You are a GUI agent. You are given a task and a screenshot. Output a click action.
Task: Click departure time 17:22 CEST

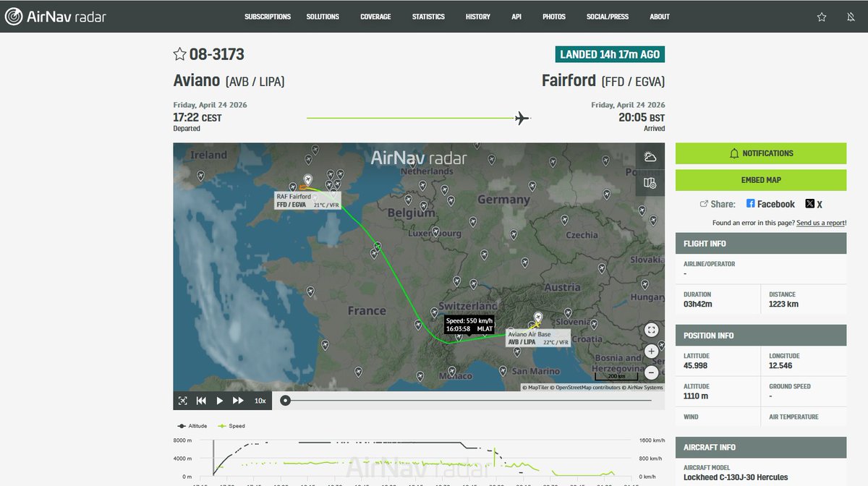[x=197, y=117]
